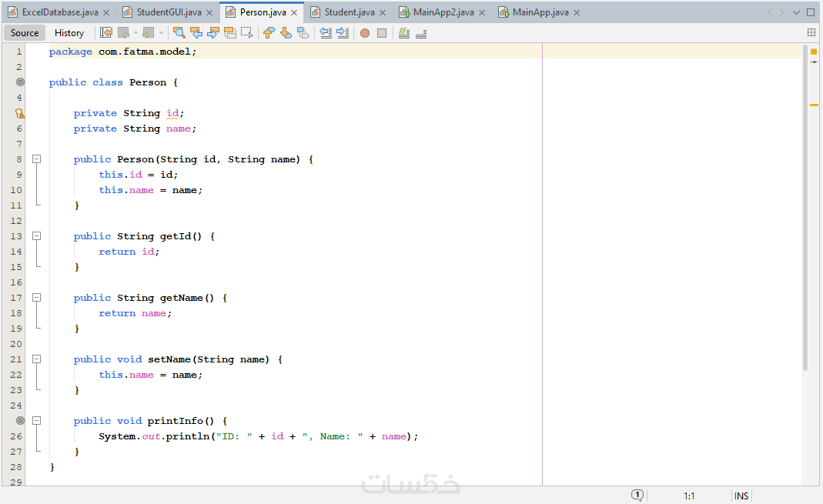This screenshot has height=504, width=823.
Task: Click the gutter annotation icon beside printInfo
Action: [20, 421]
